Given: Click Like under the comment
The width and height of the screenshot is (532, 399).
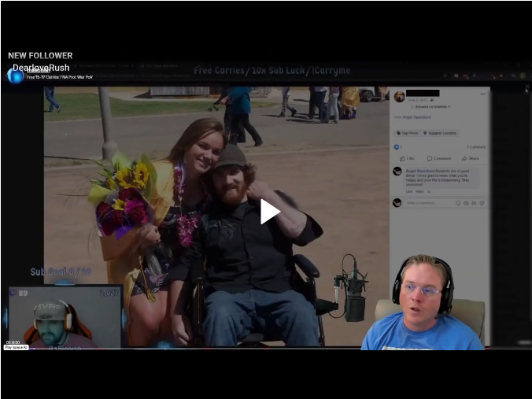Looking at the screenshot, I should click(x=409, y=192).
